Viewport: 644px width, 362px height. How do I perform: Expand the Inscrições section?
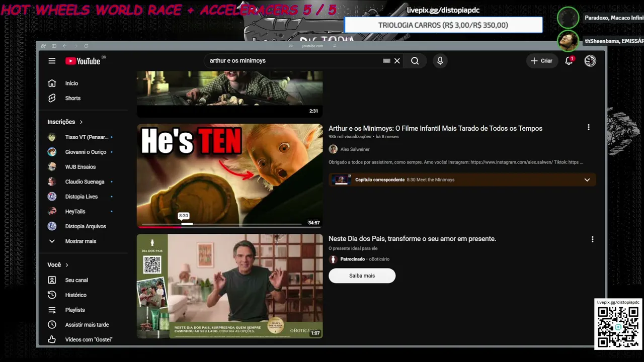(x=65, y=122)
